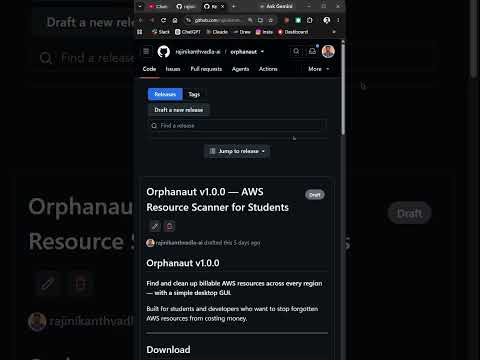480x360 pixels.
Task: Open the ChatGPT bookmark
Action: click(x=188, y=32)
